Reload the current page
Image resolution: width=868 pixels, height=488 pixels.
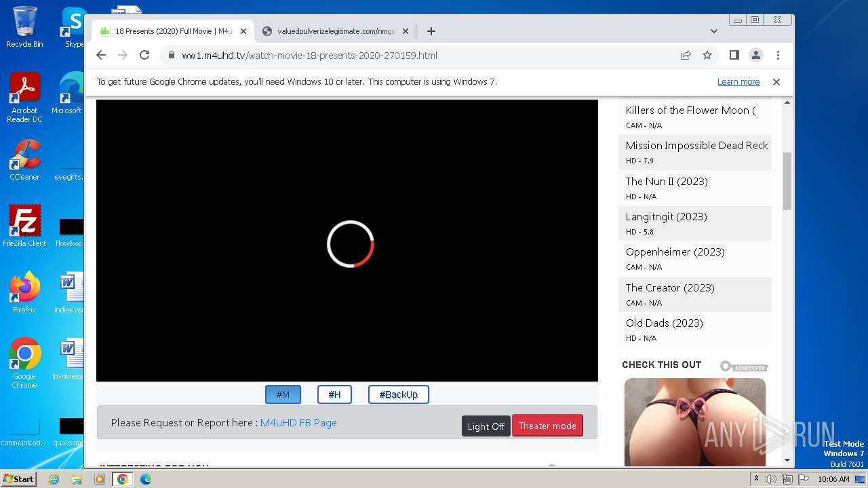click(144, 55)
